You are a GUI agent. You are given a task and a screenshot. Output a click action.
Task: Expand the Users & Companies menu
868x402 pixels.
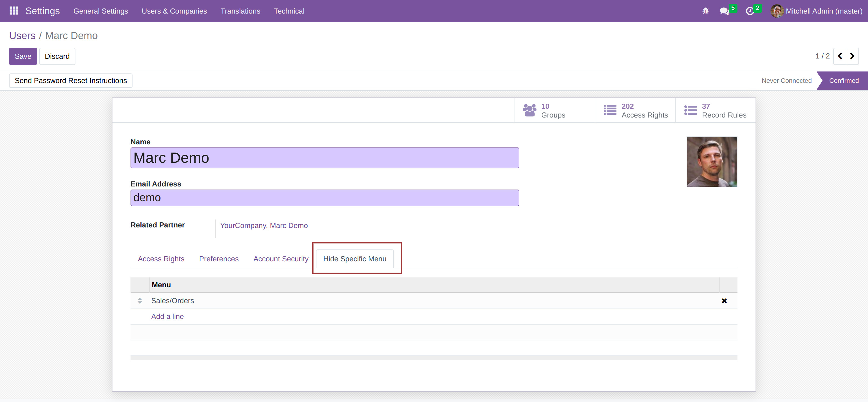pos(174,11)
